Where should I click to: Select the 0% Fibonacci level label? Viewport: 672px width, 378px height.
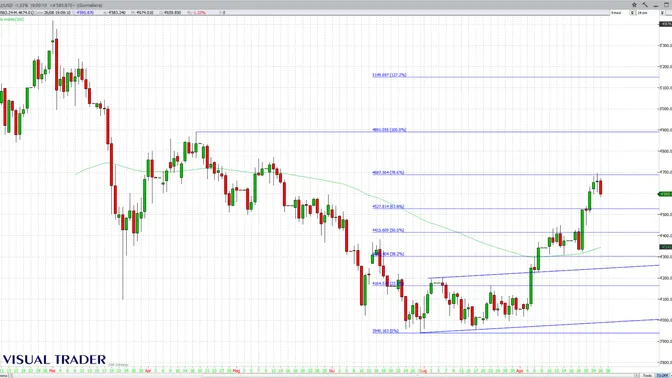[385, 331]
